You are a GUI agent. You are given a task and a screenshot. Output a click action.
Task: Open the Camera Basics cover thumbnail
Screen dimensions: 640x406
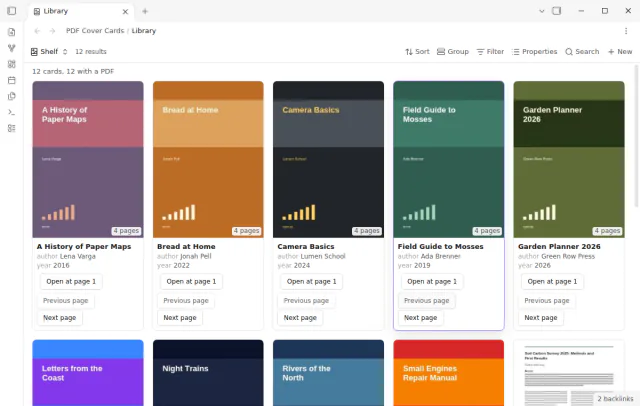[328, 159]
